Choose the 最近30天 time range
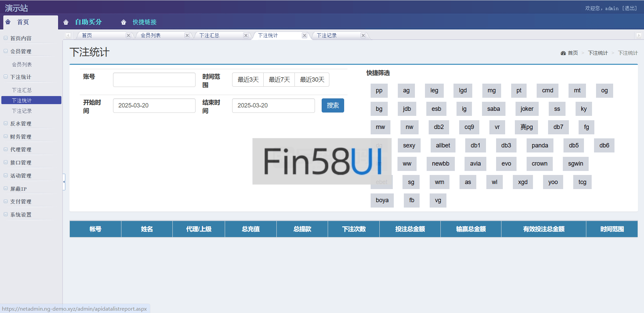The image size is (644, 313). (312, 80)
